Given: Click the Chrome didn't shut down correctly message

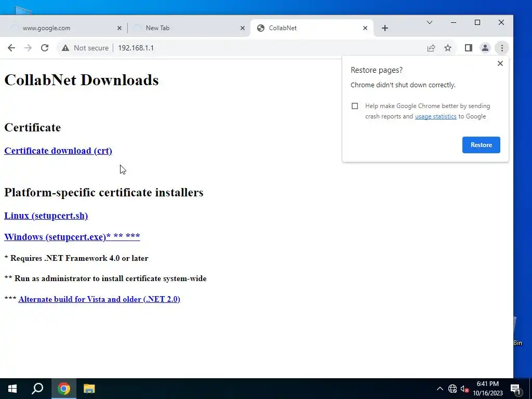Looking at the screenshot, I should (x=403, y=85).
